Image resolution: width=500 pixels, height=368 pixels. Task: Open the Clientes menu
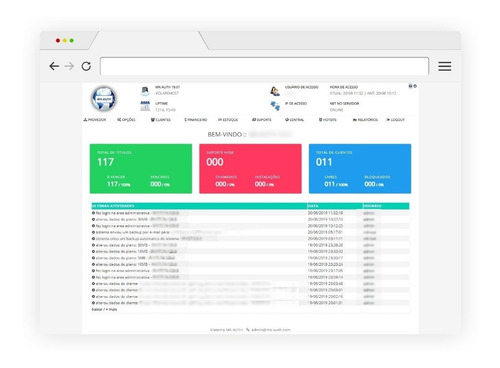161,120
